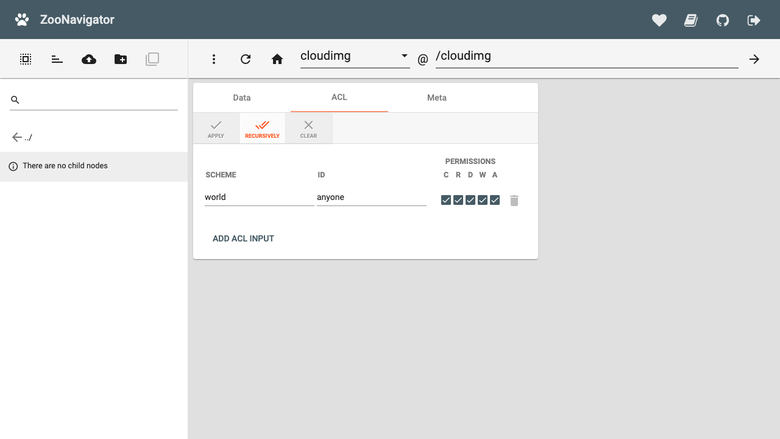Toggle the Write (W) permission checkbox
Viewport: 780px width, 439px height.
pyautogui.click(x=483, y=200)
